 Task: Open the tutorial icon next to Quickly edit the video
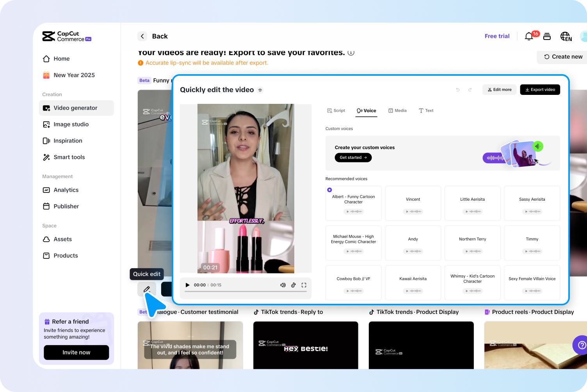click(260, 90)
